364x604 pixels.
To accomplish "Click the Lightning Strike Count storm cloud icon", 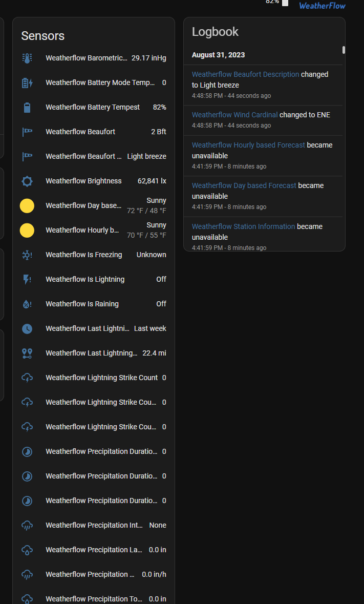I will click(27, 378).
